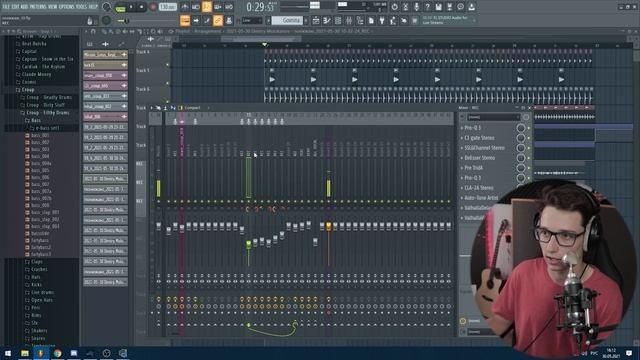Click the C1 gate Stereo mix level knob
Viewport: 640px width, 360px height.
[x=521, y=138]
